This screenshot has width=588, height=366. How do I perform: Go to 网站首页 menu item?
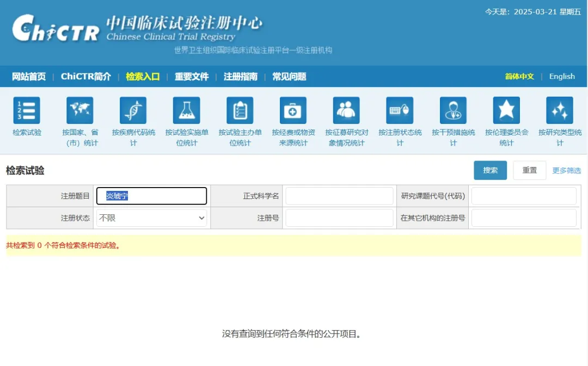pos(29,77)
